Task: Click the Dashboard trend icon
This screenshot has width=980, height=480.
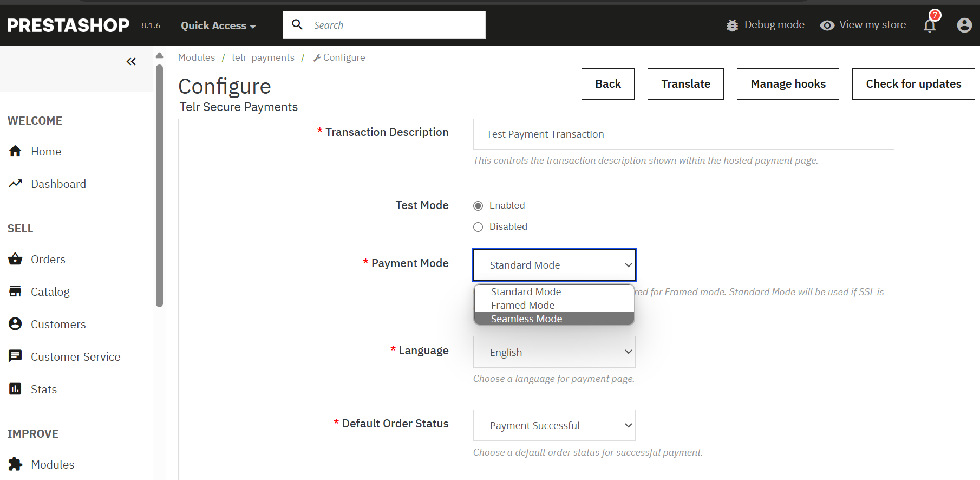Action: coord(15,184)
